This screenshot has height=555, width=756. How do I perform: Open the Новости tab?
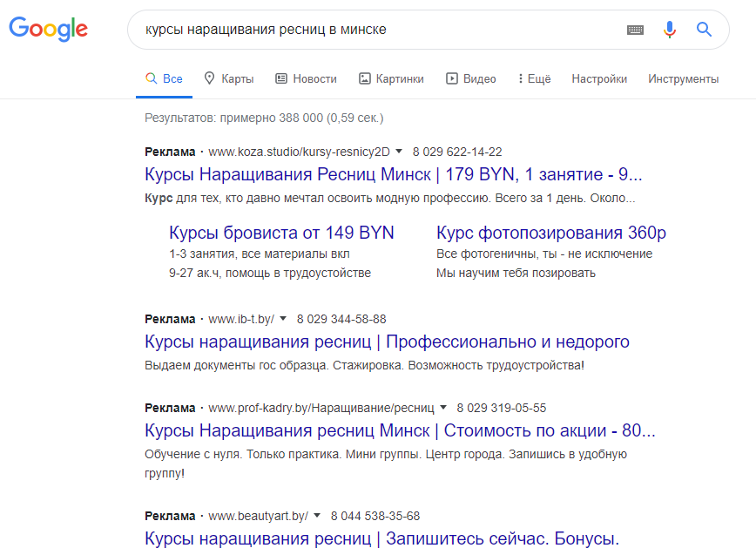[x=306, y=78]
